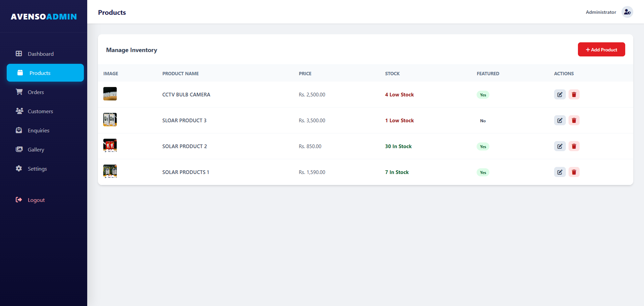Select the Products sidebar item
Image resolution: width=644 pixels, height=306 pixels.
45,73
